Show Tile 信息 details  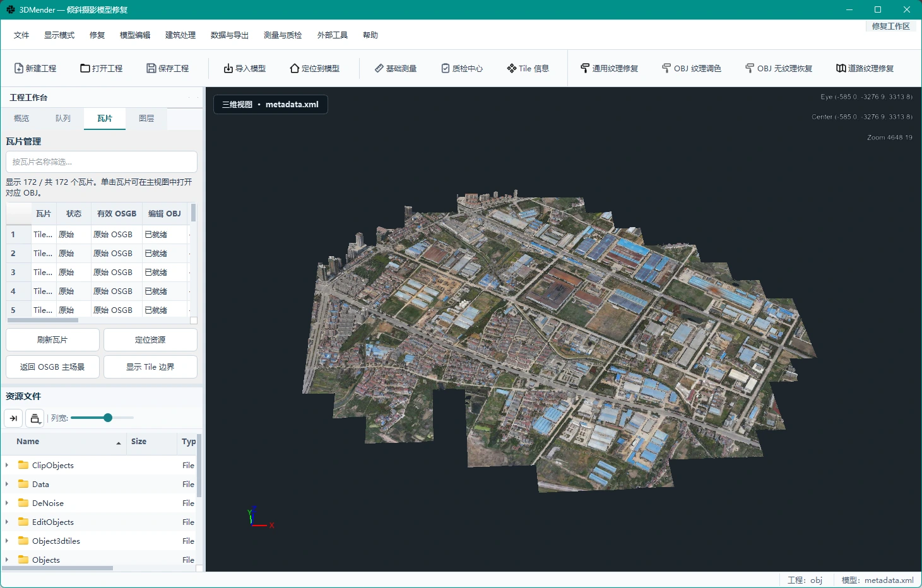pyautogui.click(x=528, y=68)
